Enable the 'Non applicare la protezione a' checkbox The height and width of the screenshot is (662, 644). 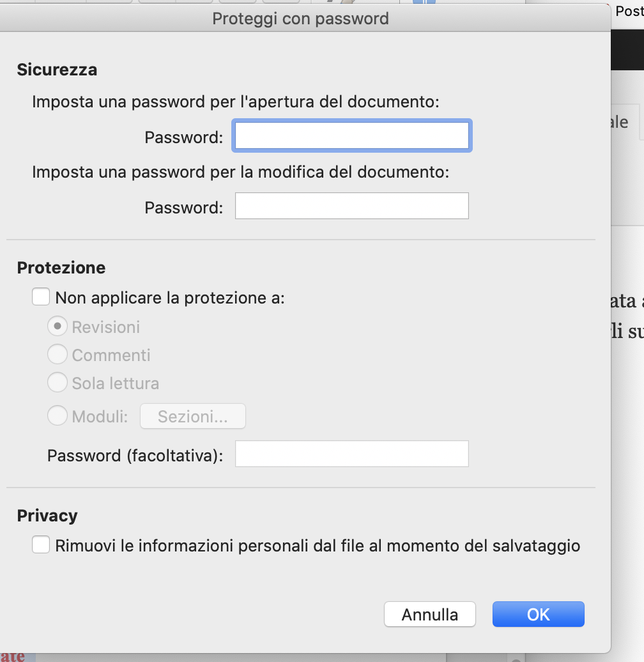(x=41, y=296)
